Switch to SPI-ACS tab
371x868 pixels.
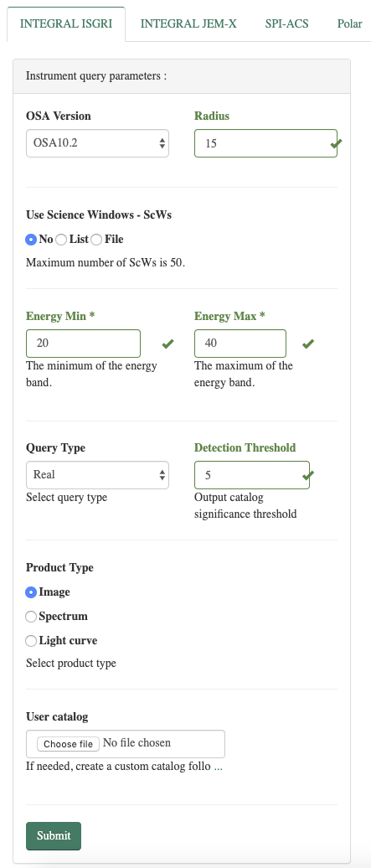286,23
